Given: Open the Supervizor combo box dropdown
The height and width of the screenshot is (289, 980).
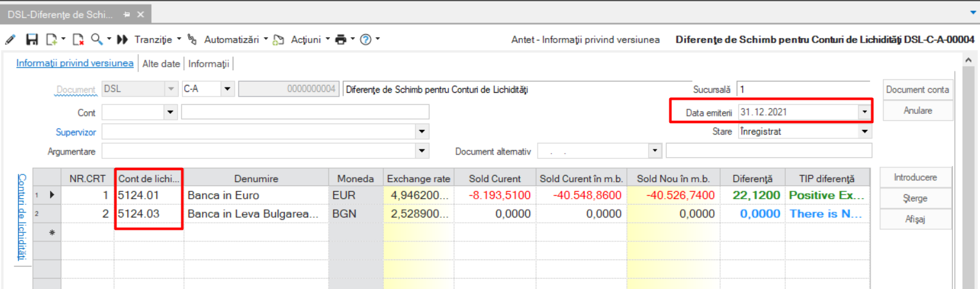Looking at the screenshot, I should pyautogui.click(x=422, y=132).
